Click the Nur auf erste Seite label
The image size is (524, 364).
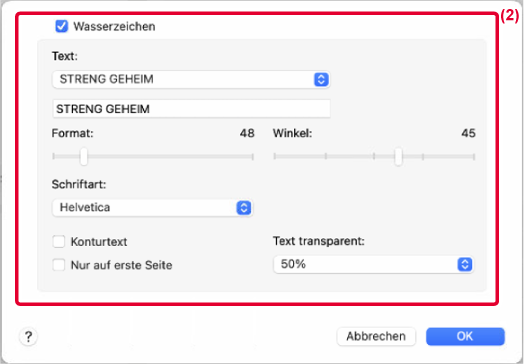(x=122, y=265)
